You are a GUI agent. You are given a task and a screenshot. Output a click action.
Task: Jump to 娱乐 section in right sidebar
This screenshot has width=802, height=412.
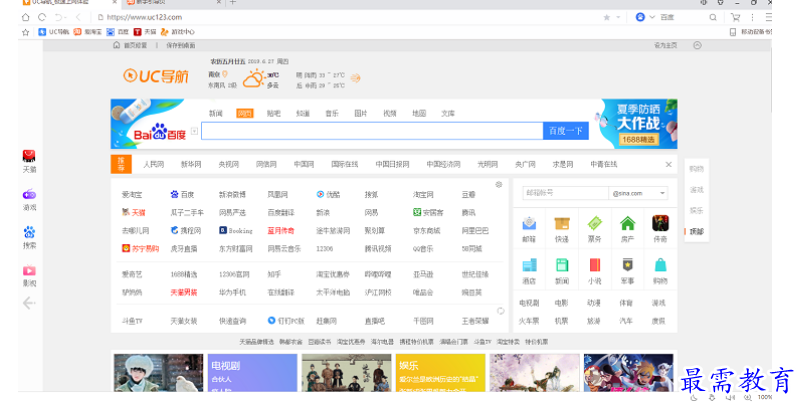(x=696, y=211)
